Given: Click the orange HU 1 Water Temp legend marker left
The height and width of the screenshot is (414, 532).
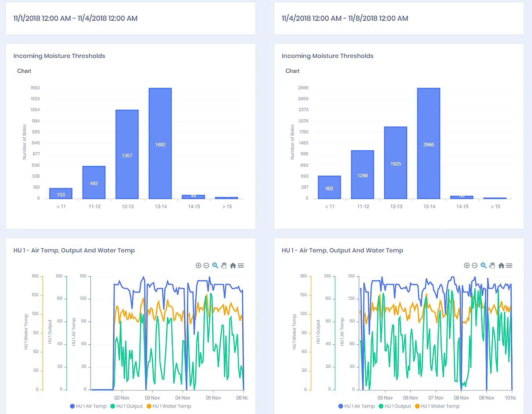Looking at the screenshot, I should click(149, 406).
